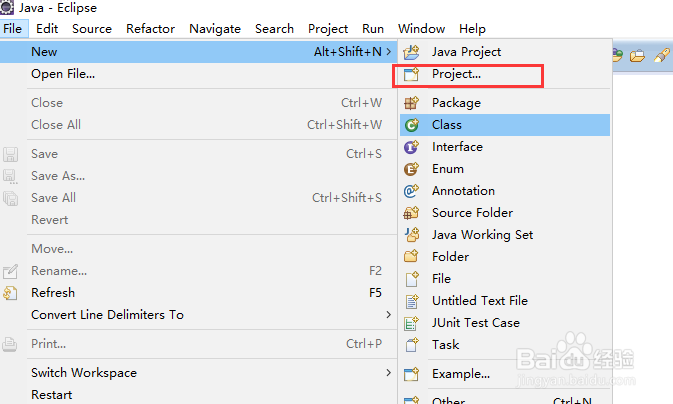673x404 pixels.
Task: Click the Package icon in the submenu
Action: coord(411,103)
